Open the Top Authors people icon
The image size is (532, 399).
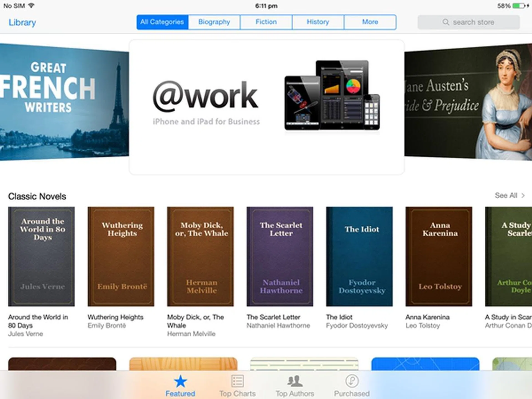click(295, 382)
